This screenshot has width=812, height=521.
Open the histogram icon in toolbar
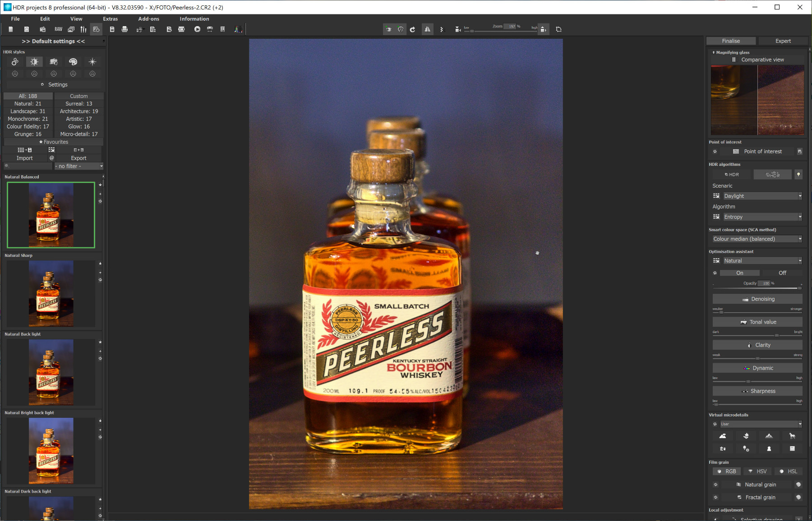(238, 29)
